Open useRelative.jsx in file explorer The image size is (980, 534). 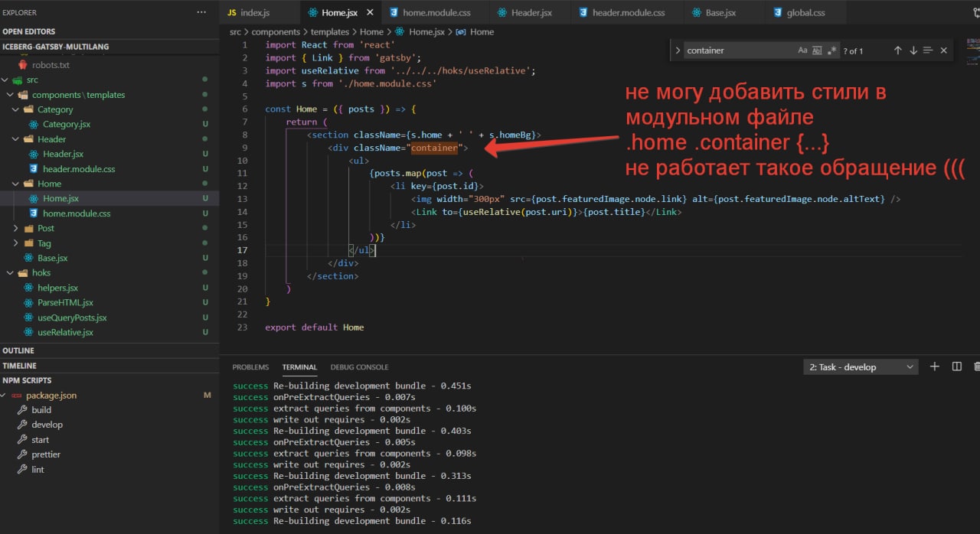pyautogui.click(x=65, y=332)
